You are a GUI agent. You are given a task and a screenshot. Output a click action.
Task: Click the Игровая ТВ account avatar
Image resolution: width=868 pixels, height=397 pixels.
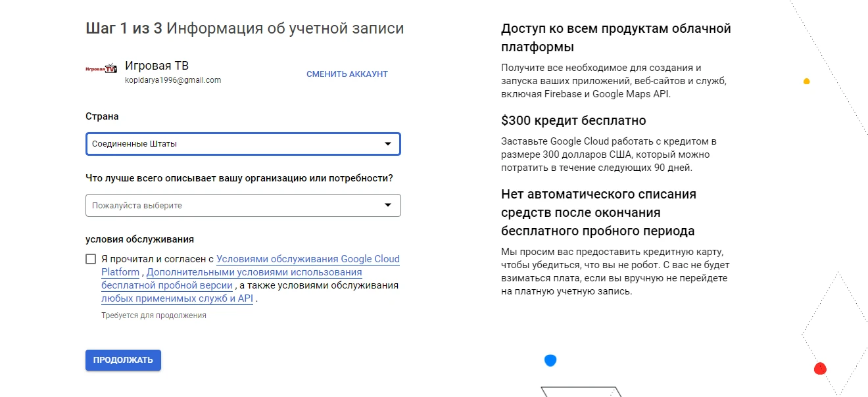tap(101, 68)
